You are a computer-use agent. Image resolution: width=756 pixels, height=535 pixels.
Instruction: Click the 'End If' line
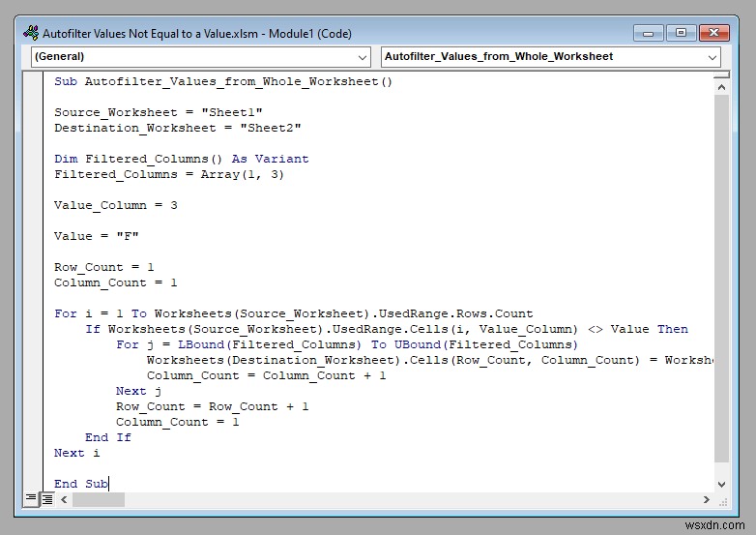pyautogui.click(x=108, y=437)
